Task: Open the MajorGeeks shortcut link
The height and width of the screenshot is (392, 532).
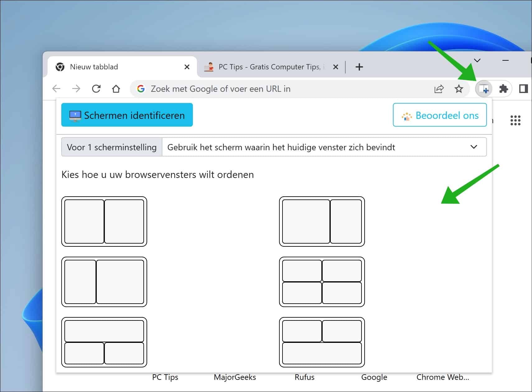Action: click(x=235, y=377)
